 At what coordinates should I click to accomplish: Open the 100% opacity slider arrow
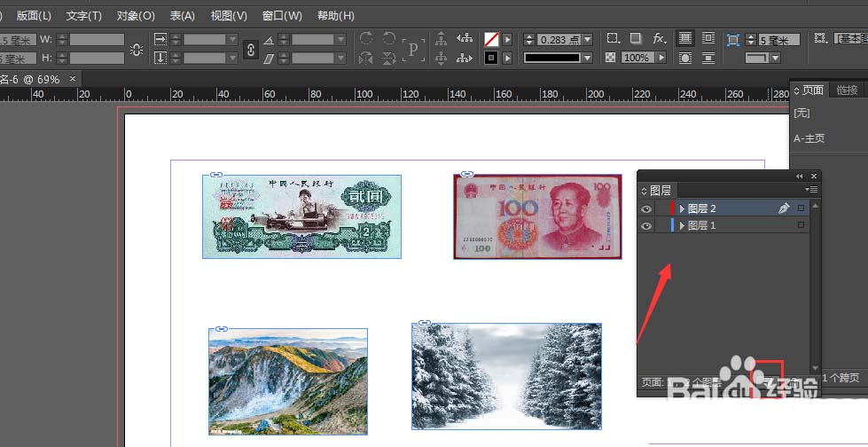(x=661, y=58)
